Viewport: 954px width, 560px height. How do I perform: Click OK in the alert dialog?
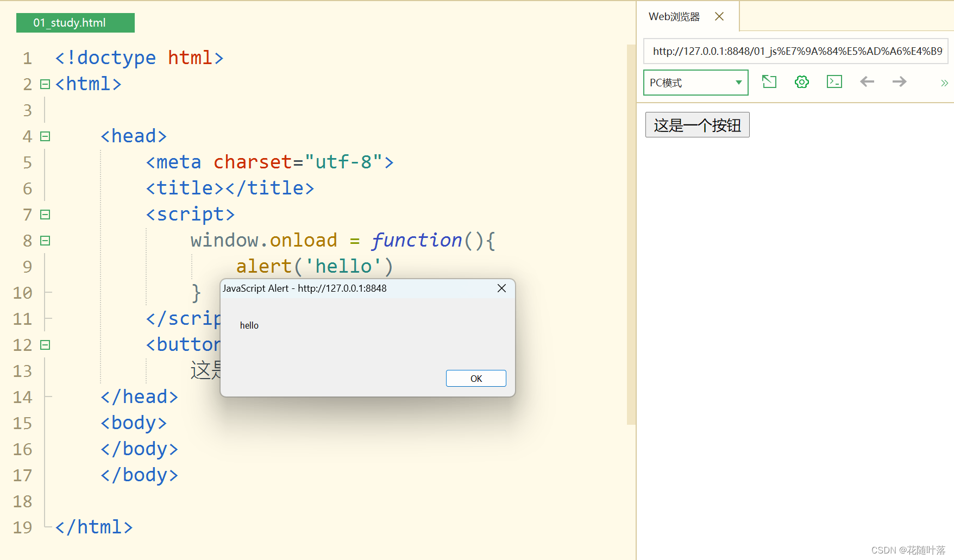click(475, 378)
